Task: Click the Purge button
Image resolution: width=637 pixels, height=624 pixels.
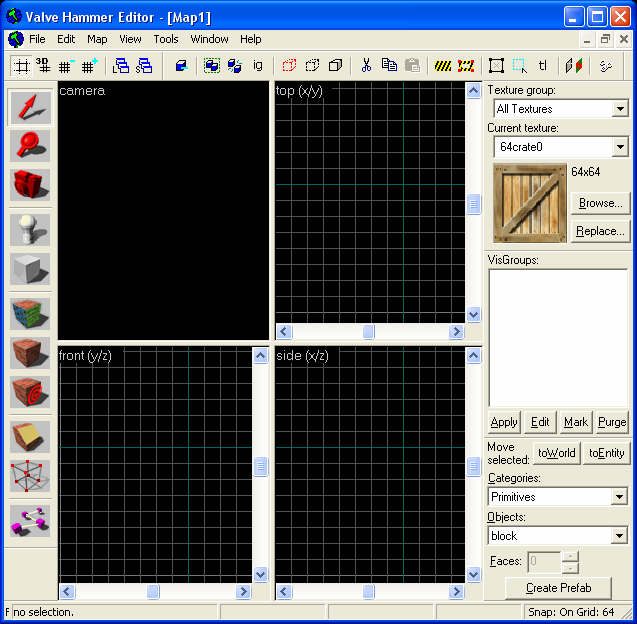Action: 612,422
